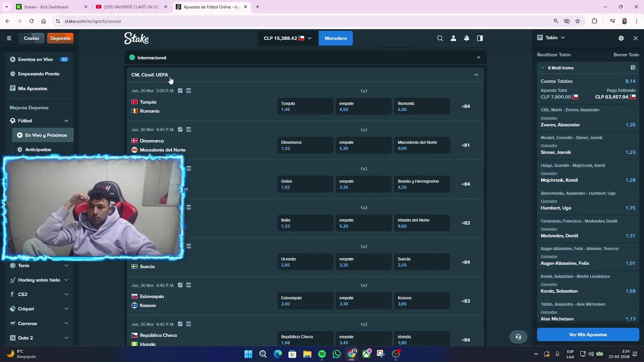
Task: Click Ver Mis Apuestas button
Action: 588,334
